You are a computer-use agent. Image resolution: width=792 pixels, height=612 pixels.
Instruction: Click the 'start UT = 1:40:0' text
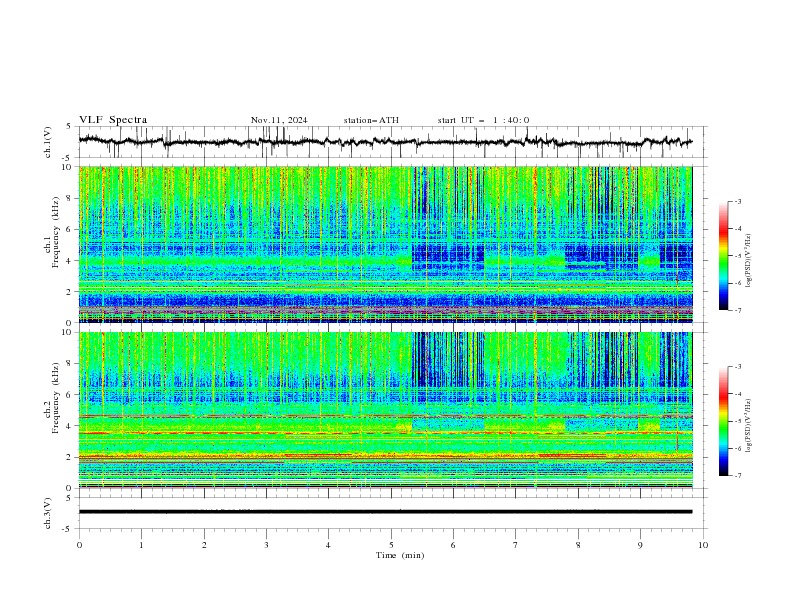[483, 120]
